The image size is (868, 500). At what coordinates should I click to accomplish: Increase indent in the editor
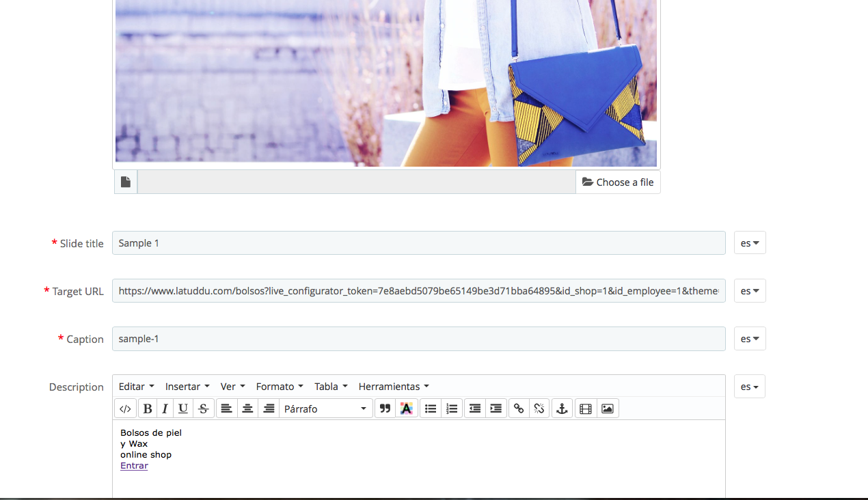click(x=496, y=408)
